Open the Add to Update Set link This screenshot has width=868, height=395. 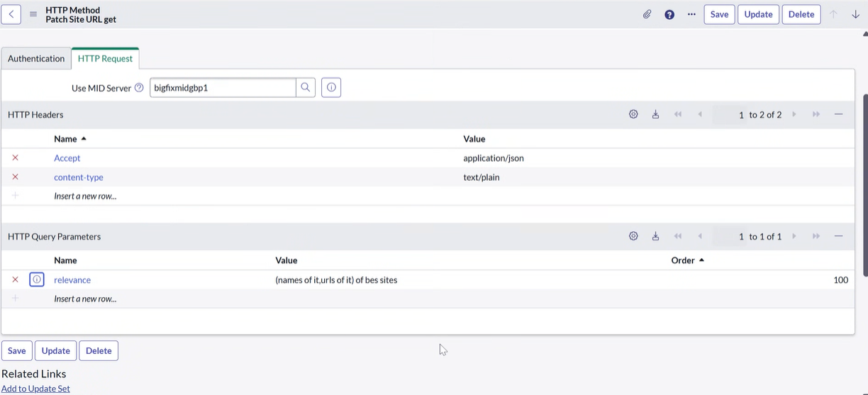click(x=35, y=389)
